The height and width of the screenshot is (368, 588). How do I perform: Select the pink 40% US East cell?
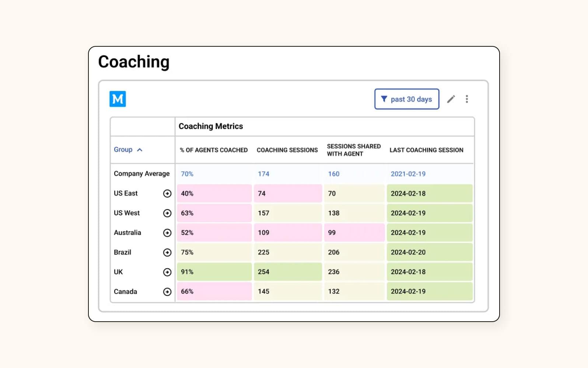point(214,193)
